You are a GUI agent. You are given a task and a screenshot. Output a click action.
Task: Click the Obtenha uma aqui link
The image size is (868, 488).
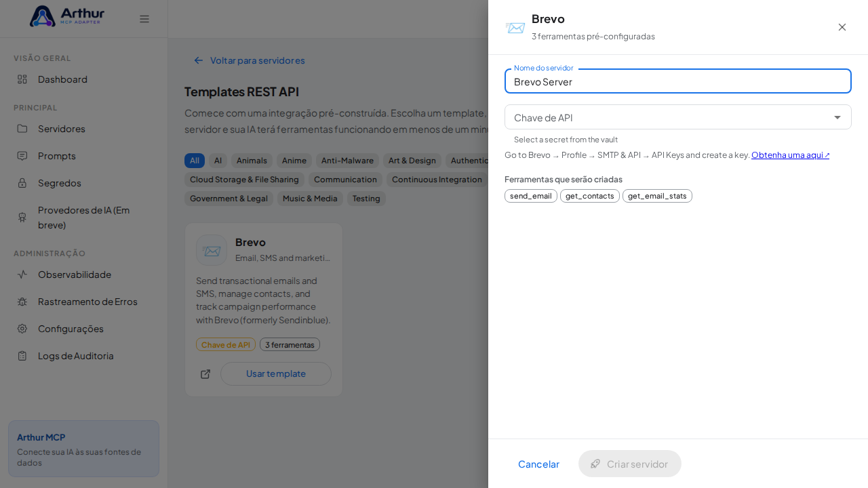(x=791, y=155)
